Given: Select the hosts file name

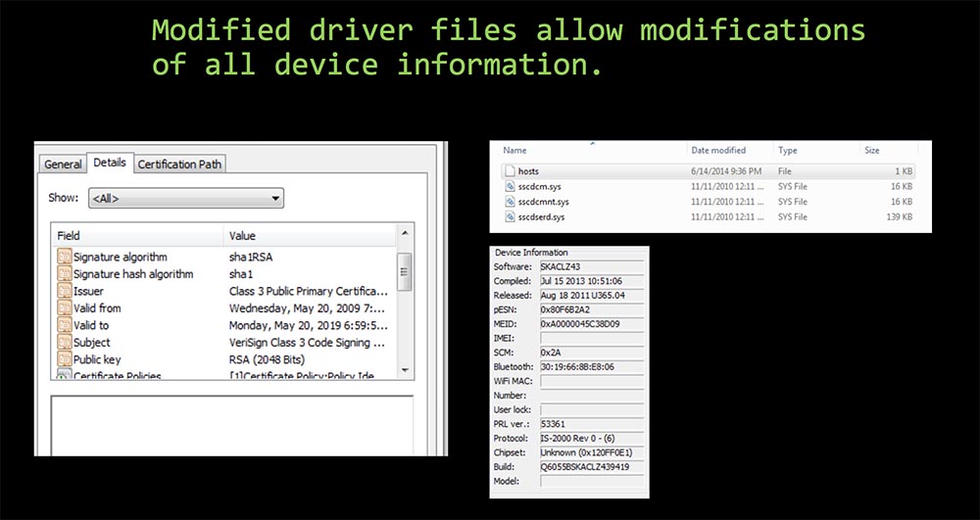Looking at the screenshot, I should pyautogui.click(x=528, y=171).
